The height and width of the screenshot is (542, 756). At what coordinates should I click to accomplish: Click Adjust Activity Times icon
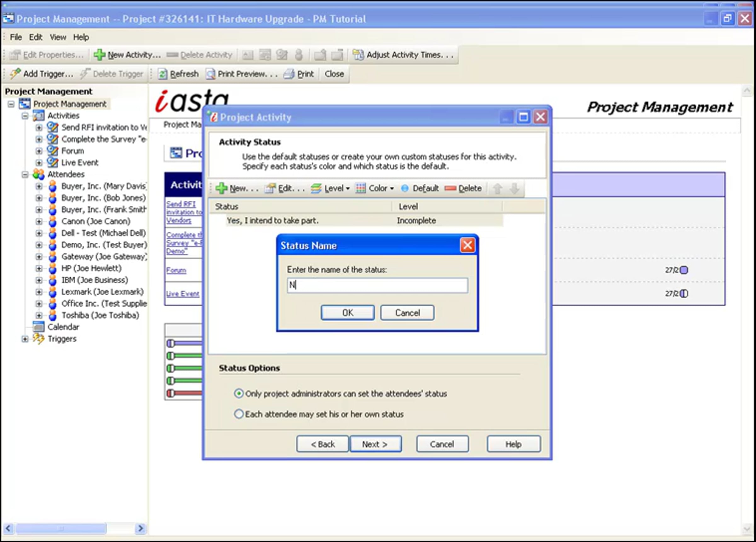pyautogui.click(x=358, y=55)
